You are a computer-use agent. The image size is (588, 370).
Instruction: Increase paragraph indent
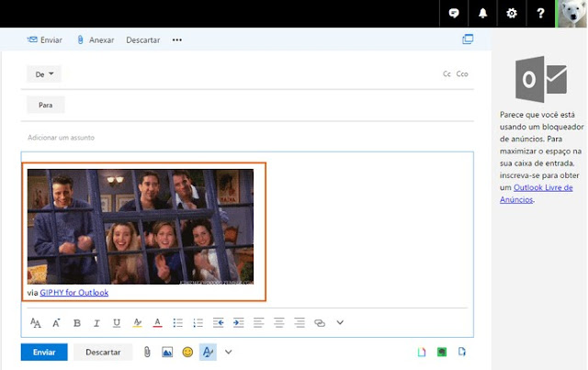239,323
